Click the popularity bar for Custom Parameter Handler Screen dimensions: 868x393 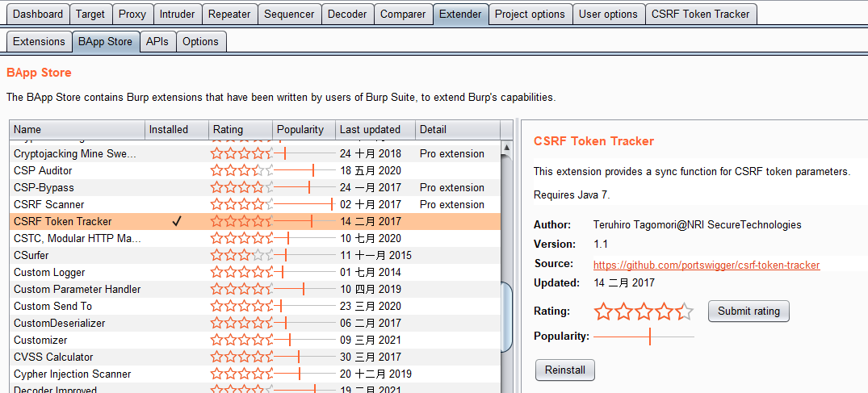pyautogui.click(x=304, y=290)
